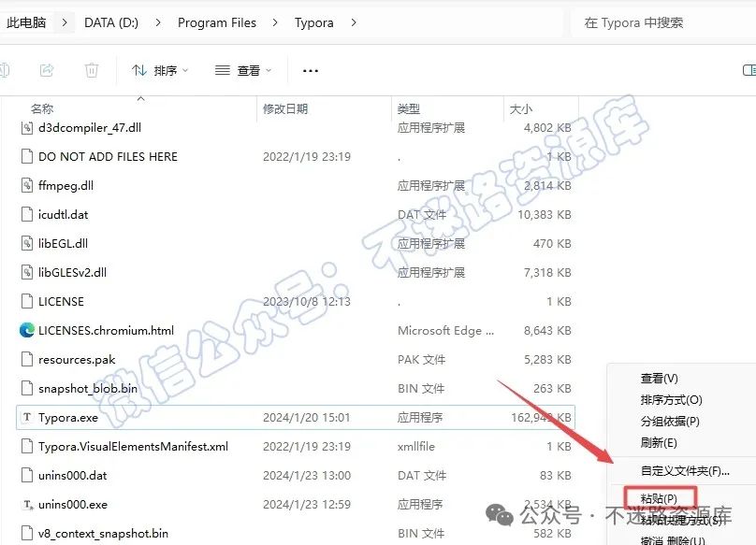The height and width of the screenshot is (545, 756).
Task: Click the unins000.dat file icon
Action: coord(27,475)
